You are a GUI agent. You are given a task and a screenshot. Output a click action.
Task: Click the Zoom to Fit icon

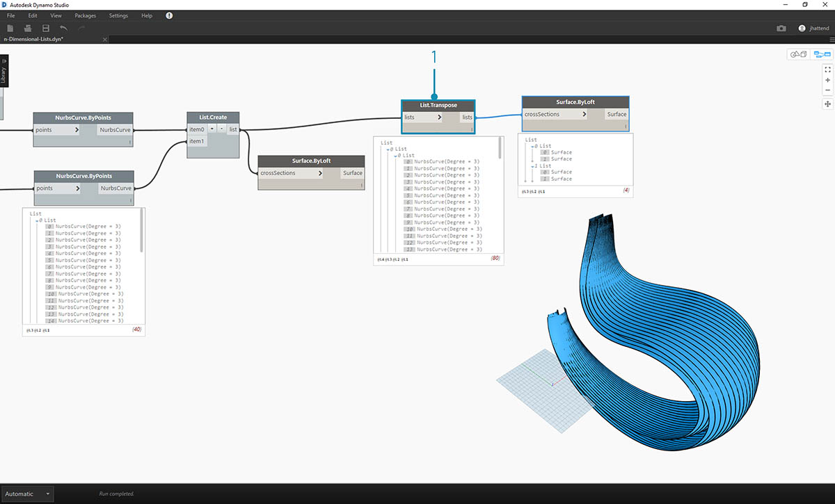[x=827, y=70]
